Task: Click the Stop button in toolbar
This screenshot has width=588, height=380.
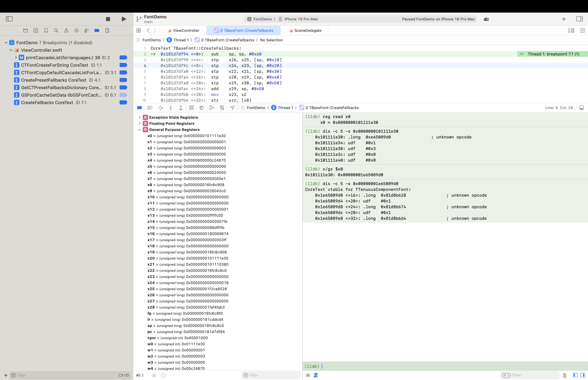Action: point(108,19)
